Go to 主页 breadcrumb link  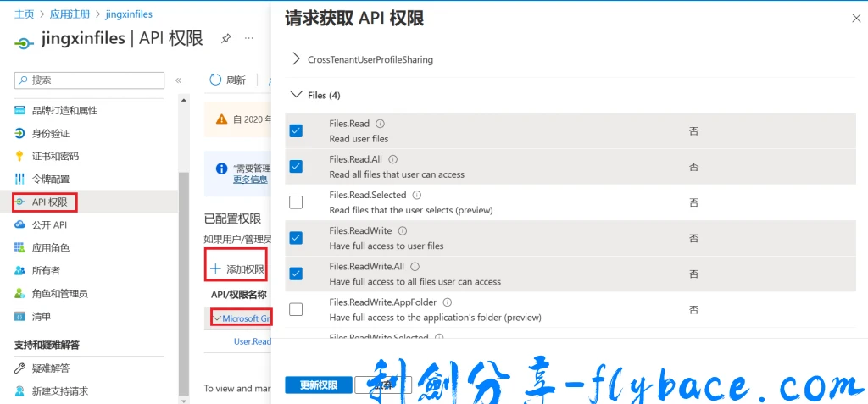pos(23,14)
